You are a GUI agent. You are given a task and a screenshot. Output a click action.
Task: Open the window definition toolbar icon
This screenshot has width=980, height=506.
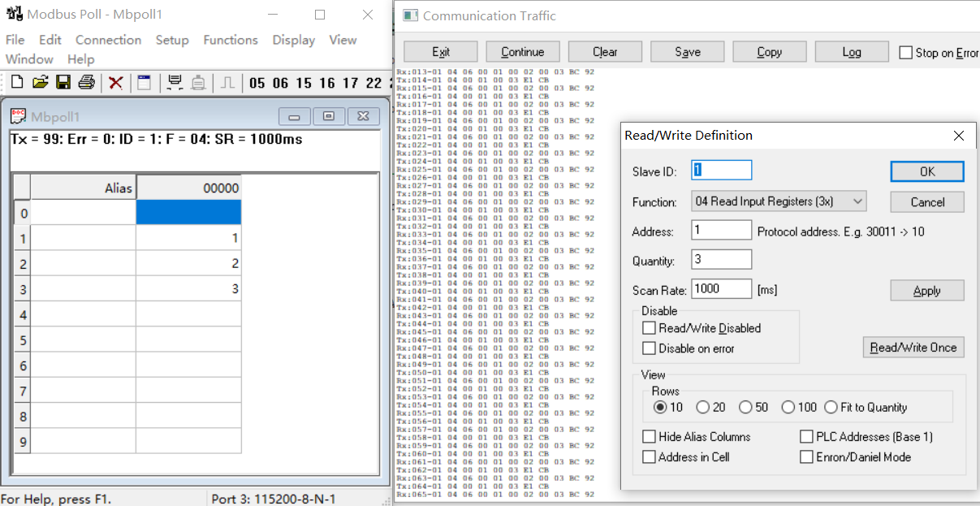(x=144, y=82)
